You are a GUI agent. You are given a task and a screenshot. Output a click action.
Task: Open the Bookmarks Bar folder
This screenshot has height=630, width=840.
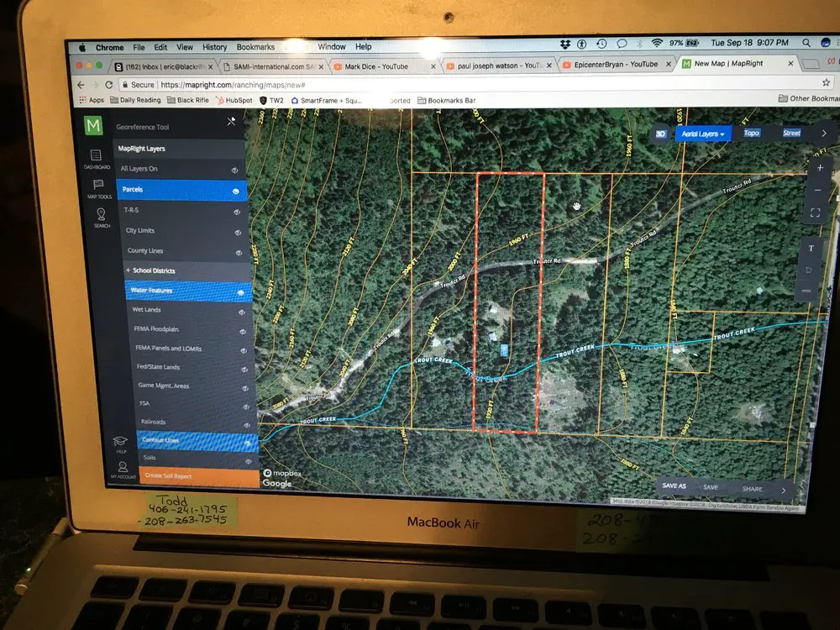point(447,100)
